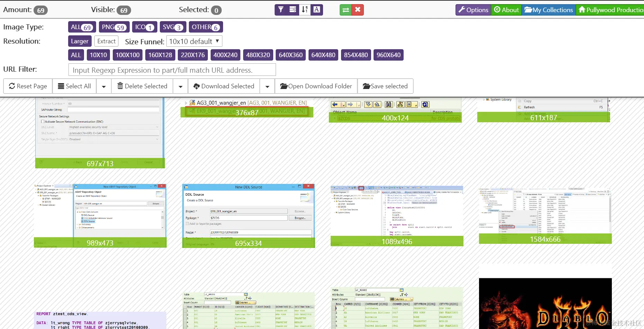The height and width of the screenshot is (329, 644).
Task: Click Open Download Folder button
Action: (x=316, y=86)
